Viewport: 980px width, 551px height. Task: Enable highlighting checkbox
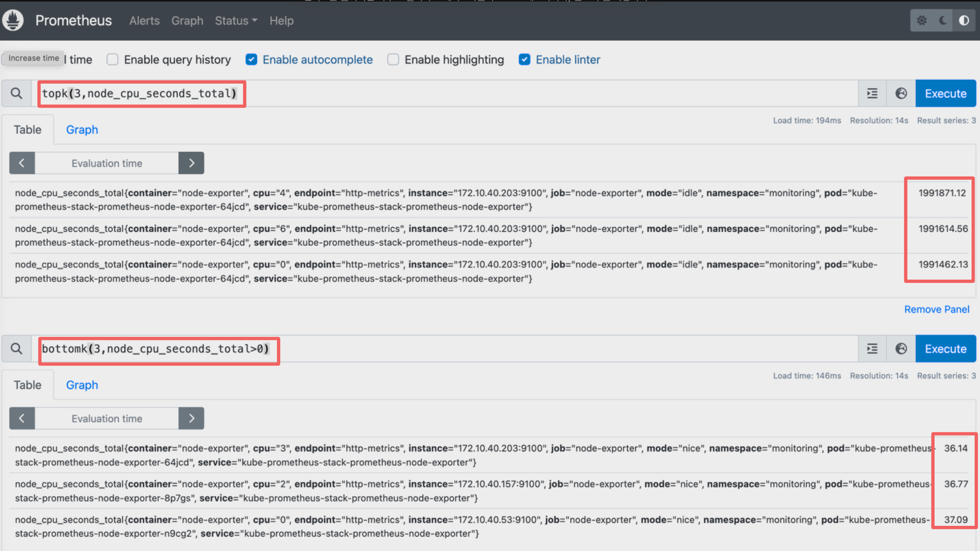click(x=393, y=60)
